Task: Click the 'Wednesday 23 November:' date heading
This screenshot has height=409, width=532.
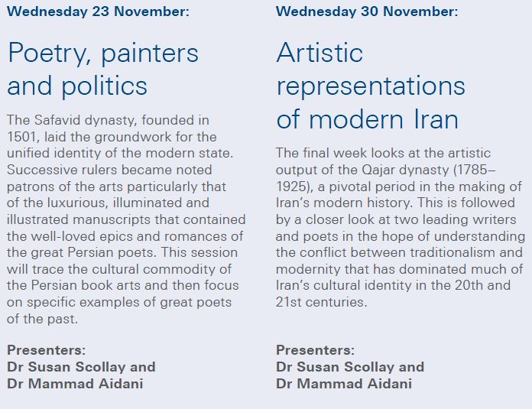Action: (x=98, y=11)
